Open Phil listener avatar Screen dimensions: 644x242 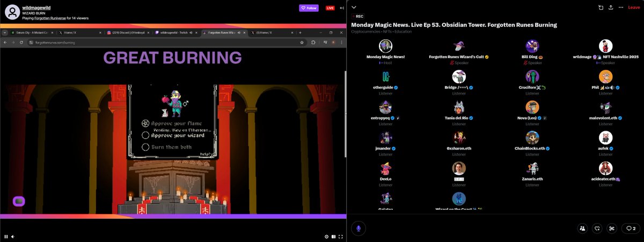point(605,76)
